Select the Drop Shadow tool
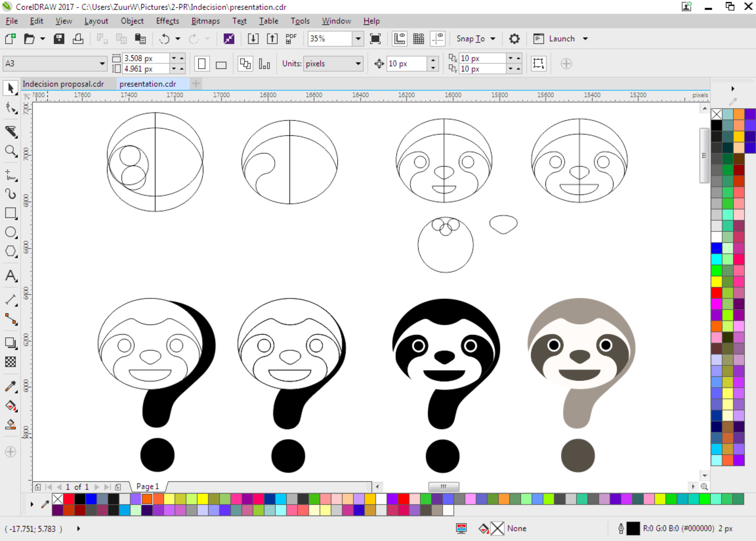Viewport: 756px width, 541px height. [10, 343]
